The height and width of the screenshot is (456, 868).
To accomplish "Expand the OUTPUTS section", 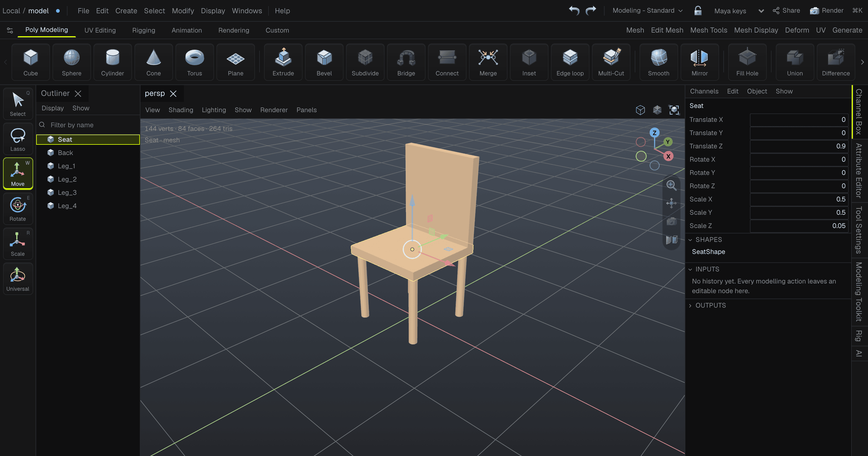I will [690, 305].
